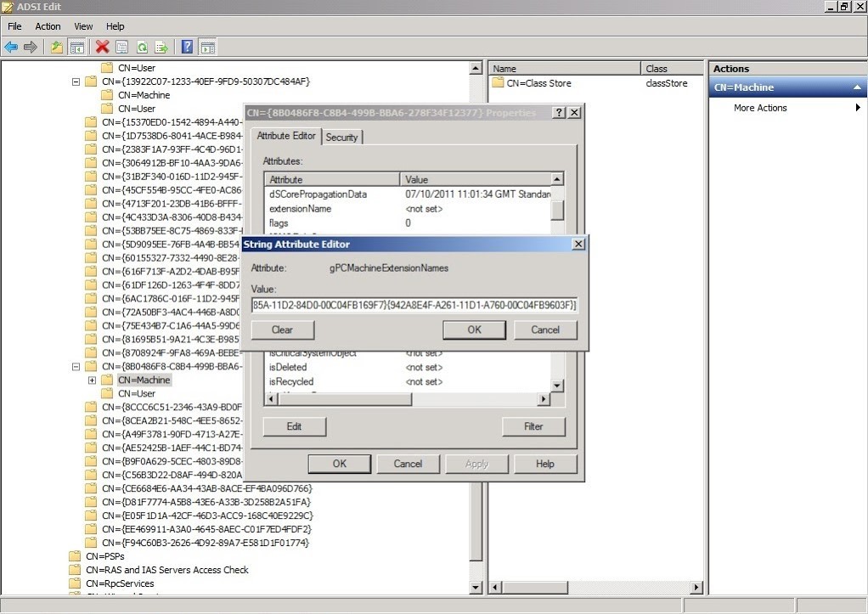
Task: Select CN={D81F7774-A5B8-43E6 tree item
Action: 206,502
